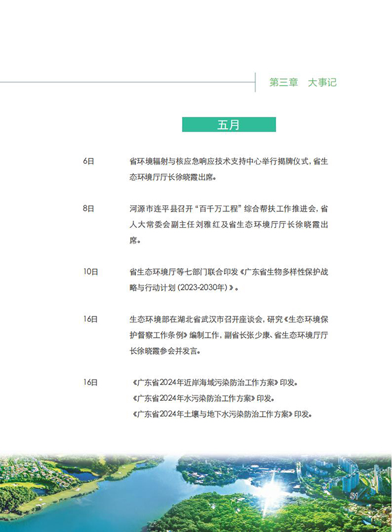Click the chapter heading 第三章 大事记

[x=302, y=83]
